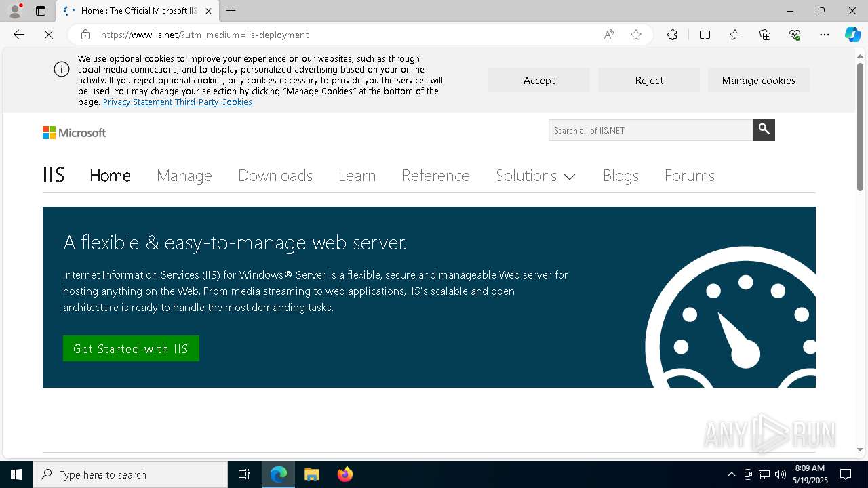The width and height of the screenshot is (868, 488).
Task: Open the Forums navigation item
Action: tap(690, 176)
